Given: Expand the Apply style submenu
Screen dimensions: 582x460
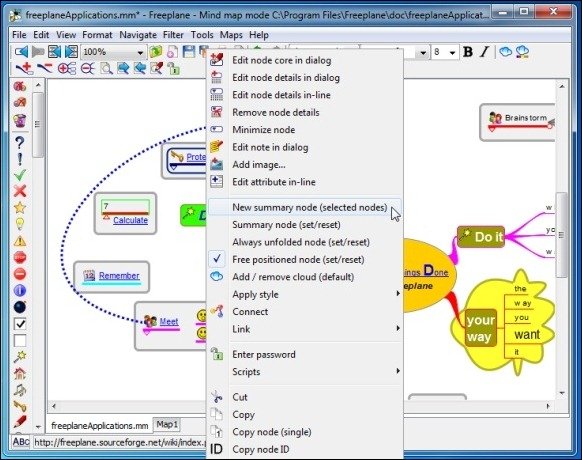Looking at the screenshot, I should click(x=304, y=294).
